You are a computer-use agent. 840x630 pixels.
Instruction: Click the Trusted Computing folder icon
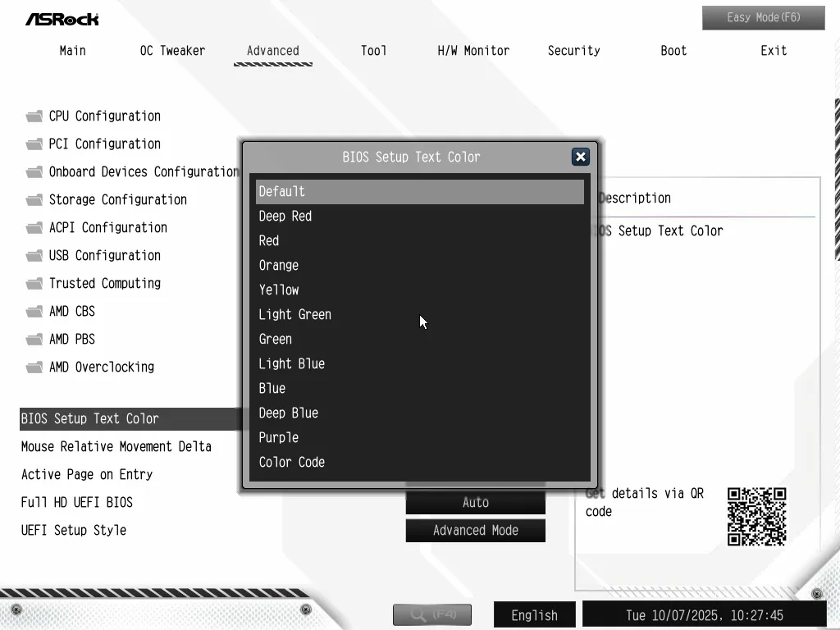tap(34, 284)
